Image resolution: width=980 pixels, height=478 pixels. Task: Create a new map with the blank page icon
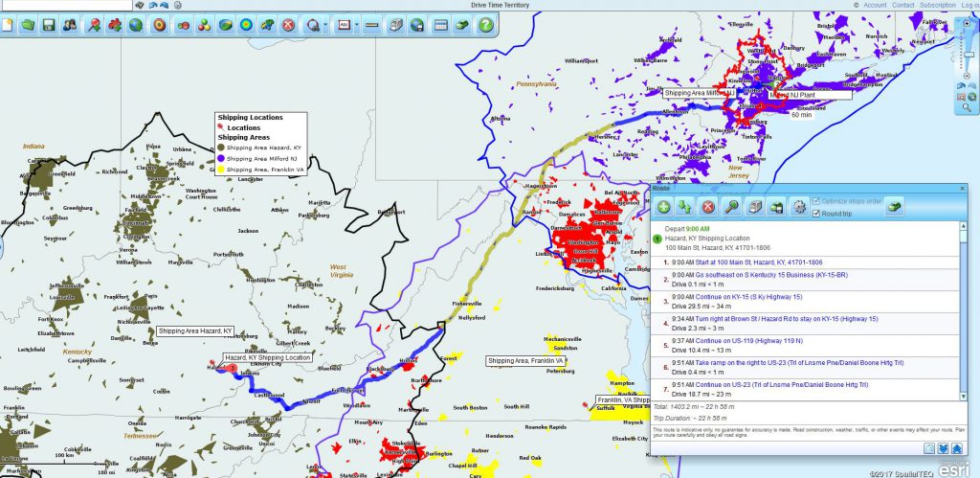[7, 25]
